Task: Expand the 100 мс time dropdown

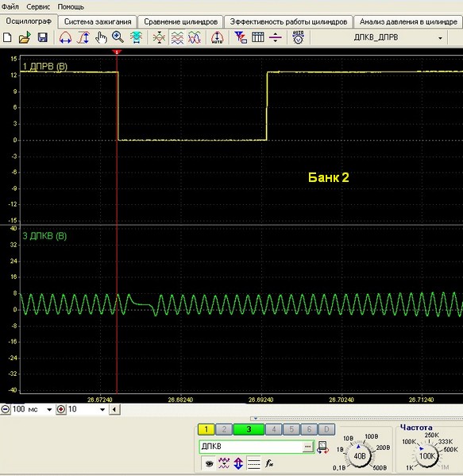Action: 49,409
